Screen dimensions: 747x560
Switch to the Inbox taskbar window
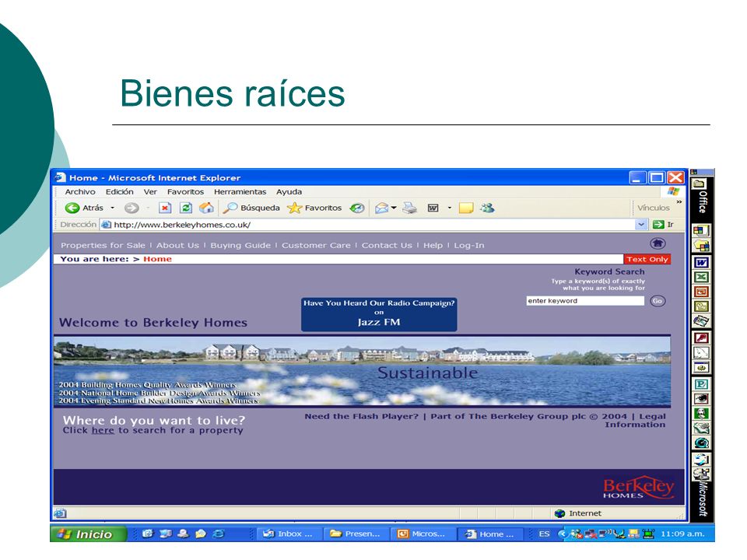tap(288, 534)
